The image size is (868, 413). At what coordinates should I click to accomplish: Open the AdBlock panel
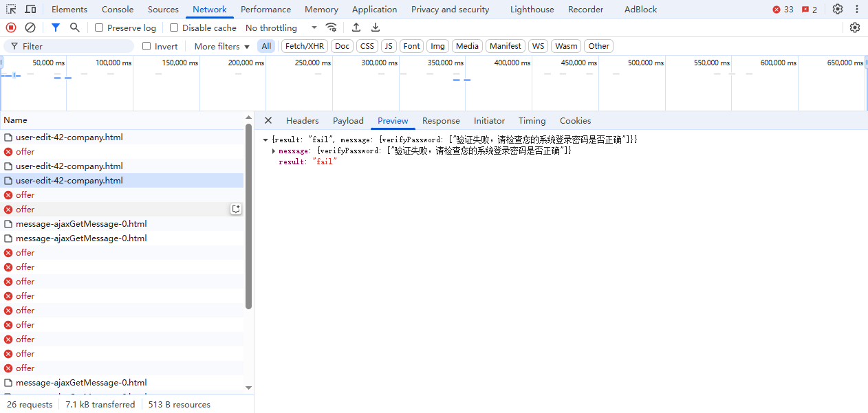coord(640,9)
